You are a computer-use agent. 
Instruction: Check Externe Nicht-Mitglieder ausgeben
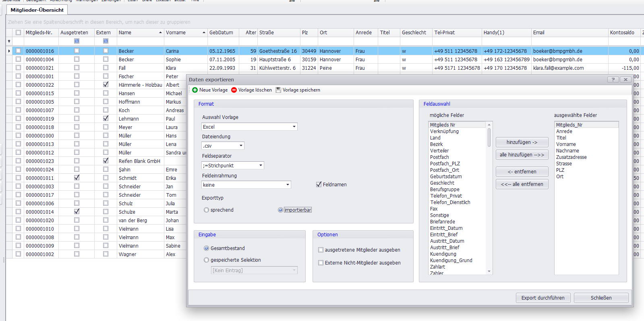click(x=321, y=263)
